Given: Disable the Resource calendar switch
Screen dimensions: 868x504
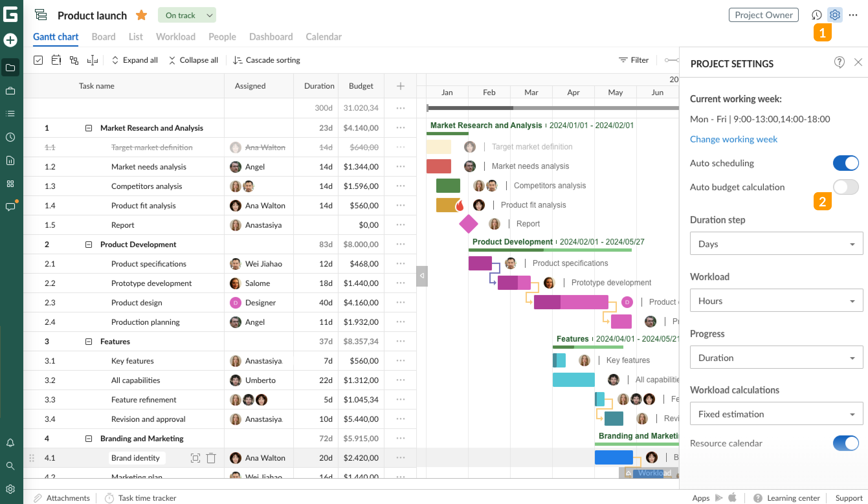Looking at the screenshot, I should tap(846, 443).
